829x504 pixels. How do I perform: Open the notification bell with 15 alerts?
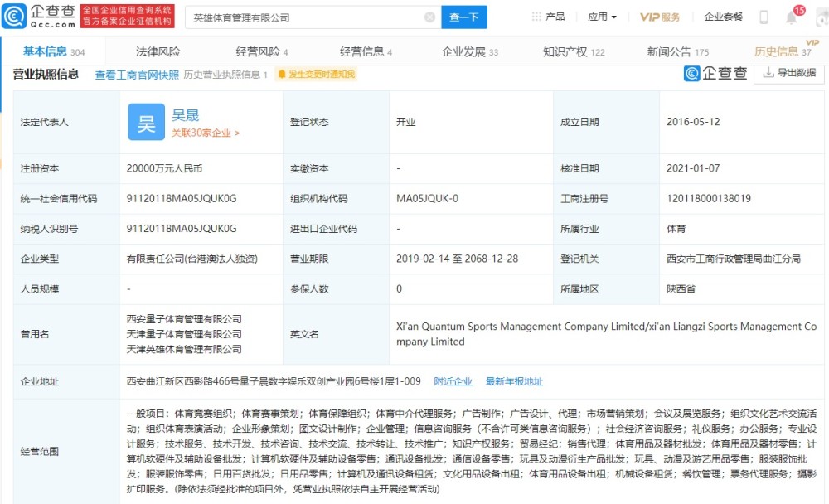pyautogui.click(x=792, y=17)
